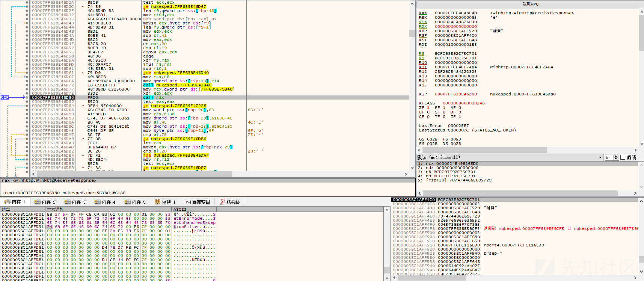Toggle breakpoint dot at 00007FF639E46D2C

click(x=27, y=6)
